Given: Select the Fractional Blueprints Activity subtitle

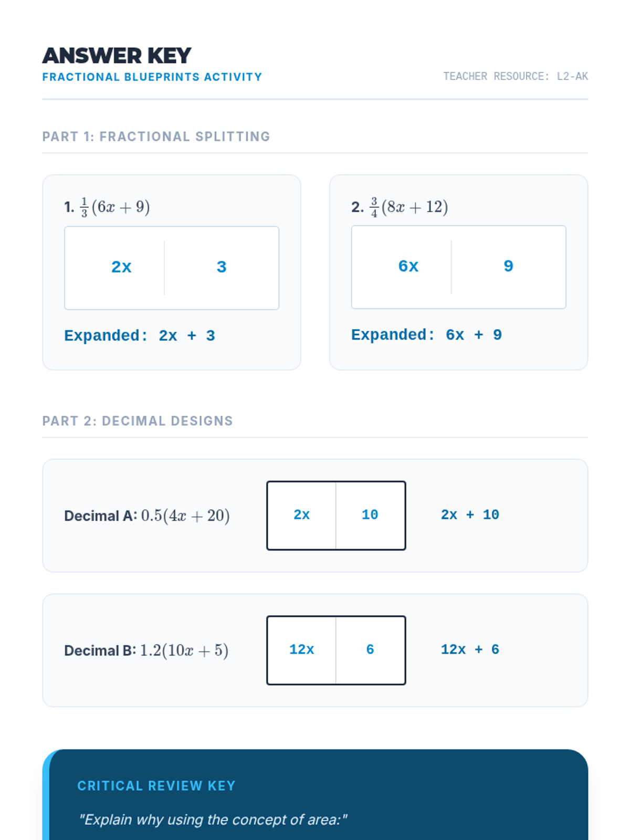Looking at the screenshot, I should tap(152, 77).
